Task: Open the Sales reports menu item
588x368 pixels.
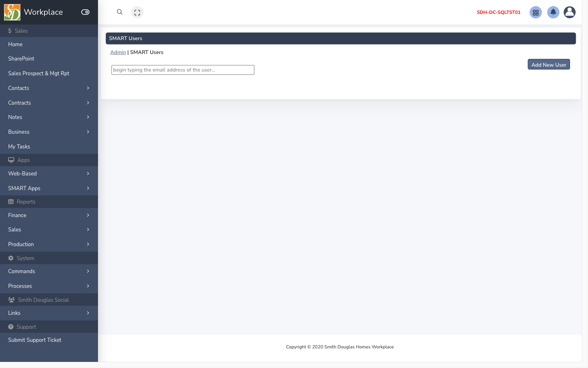Action: coord(49,229)
